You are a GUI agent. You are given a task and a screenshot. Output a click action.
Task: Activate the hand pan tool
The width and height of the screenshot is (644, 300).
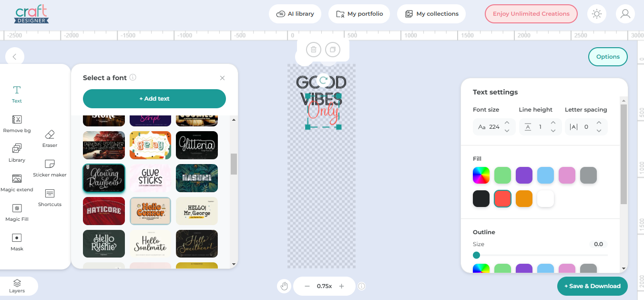(285, 286)
